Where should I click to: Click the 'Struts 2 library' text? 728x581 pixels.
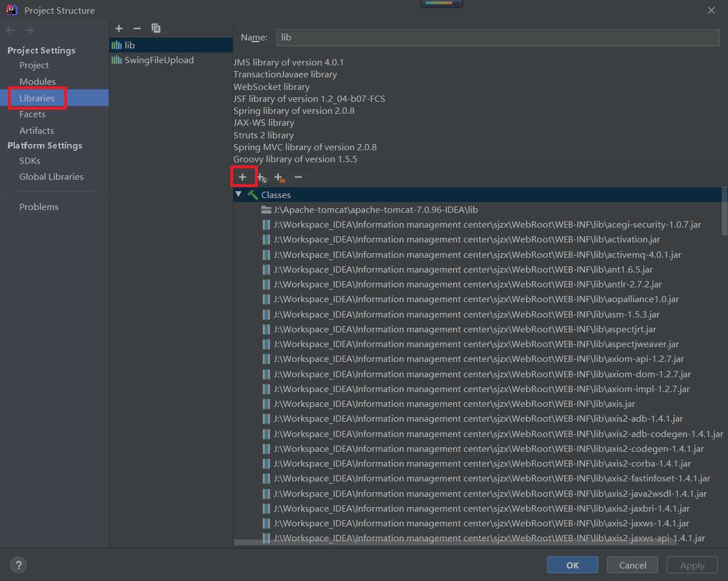point(264,135)
